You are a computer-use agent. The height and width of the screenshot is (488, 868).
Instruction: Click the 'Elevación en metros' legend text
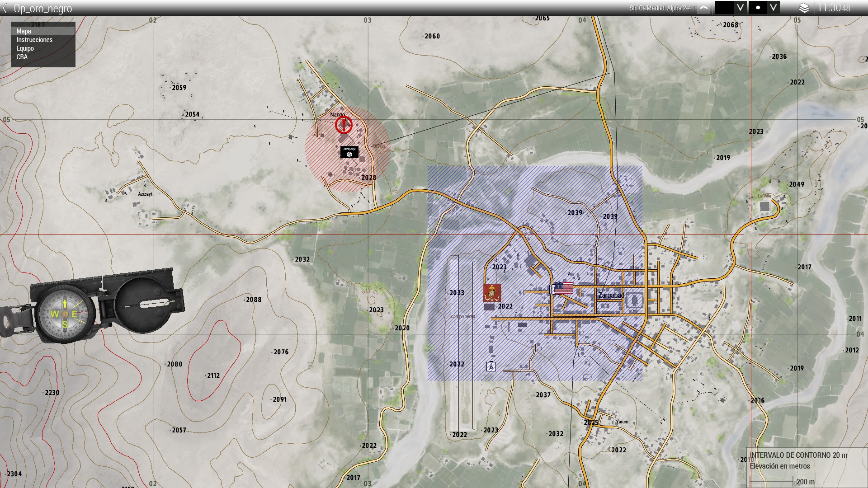[780, 466]
